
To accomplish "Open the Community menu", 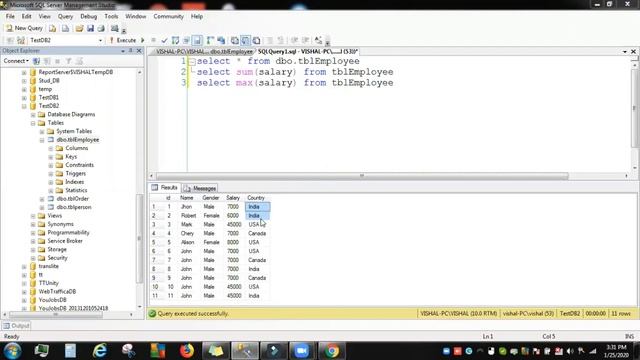I will click(169, 16).
